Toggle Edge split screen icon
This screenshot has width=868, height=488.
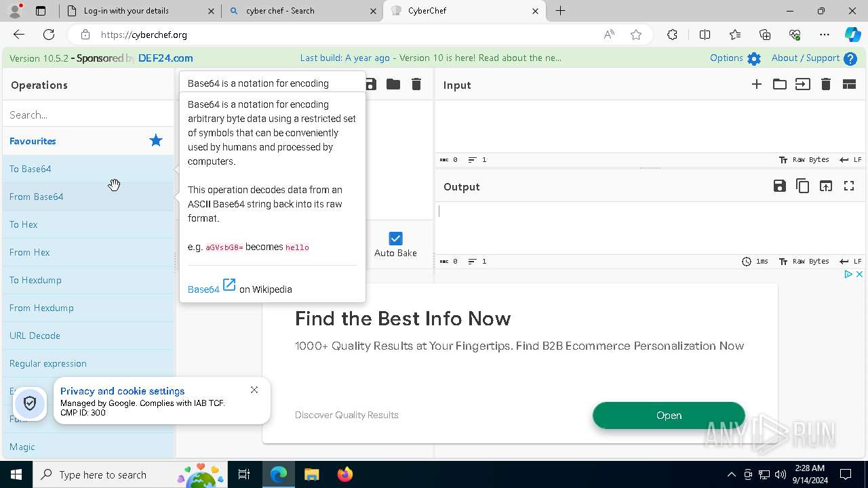(705, 35)
